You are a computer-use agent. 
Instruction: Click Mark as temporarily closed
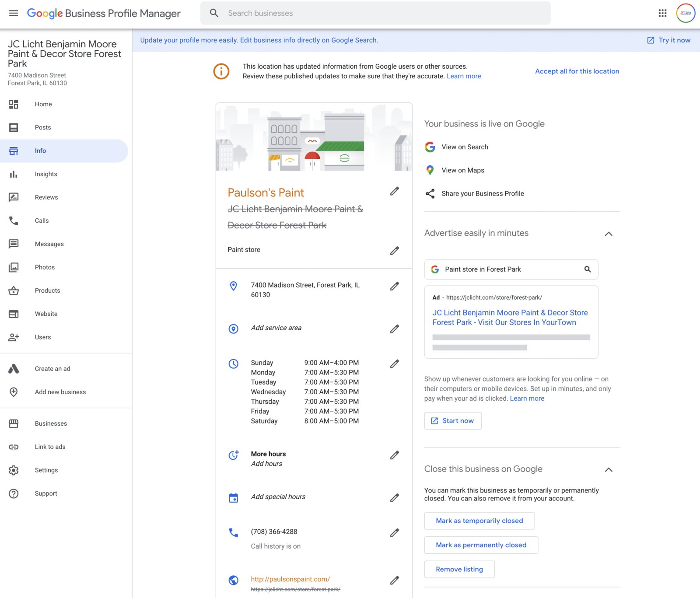click(x=479, y=521)
